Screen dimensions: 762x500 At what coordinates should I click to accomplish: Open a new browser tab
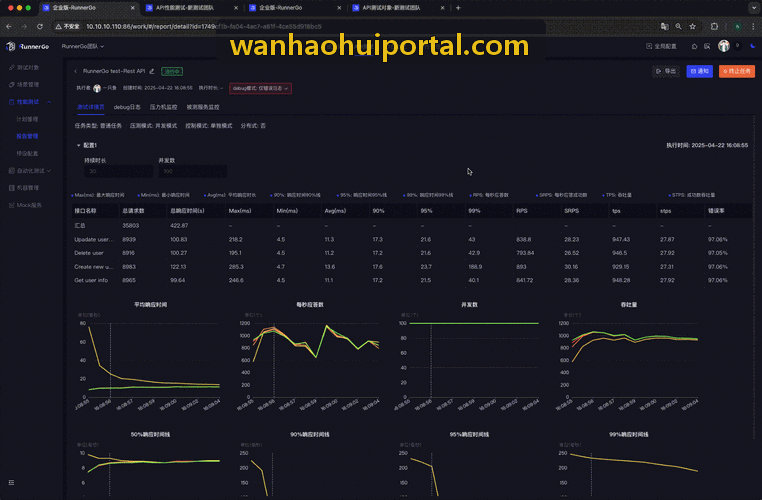458,8
